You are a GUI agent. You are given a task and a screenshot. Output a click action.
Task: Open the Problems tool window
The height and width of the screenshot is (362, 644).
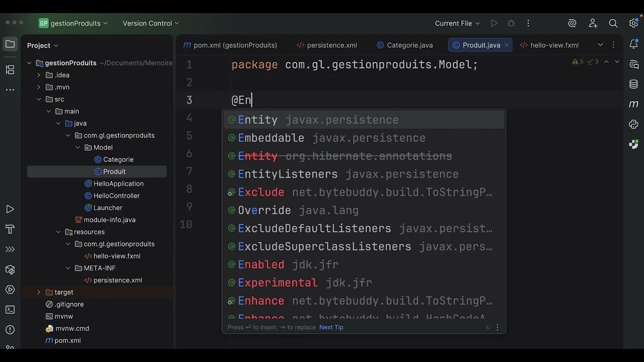point(10,330)
